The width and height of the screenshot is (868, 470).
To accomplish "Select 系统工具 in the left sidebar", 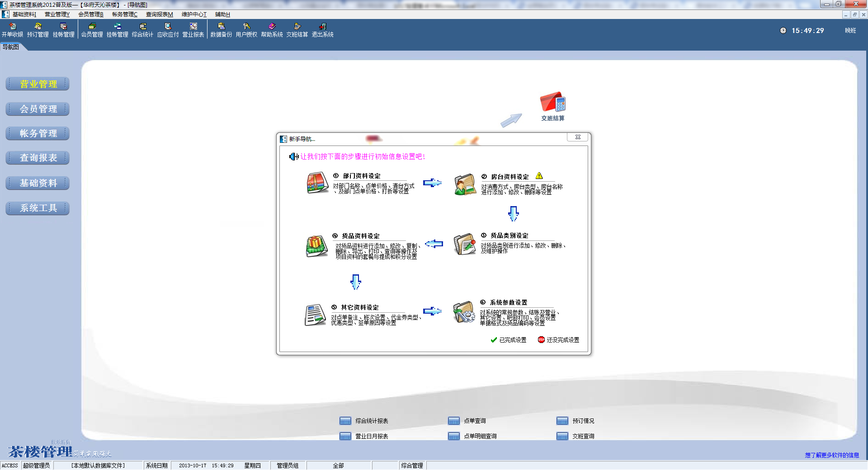I will pos(38,208).
